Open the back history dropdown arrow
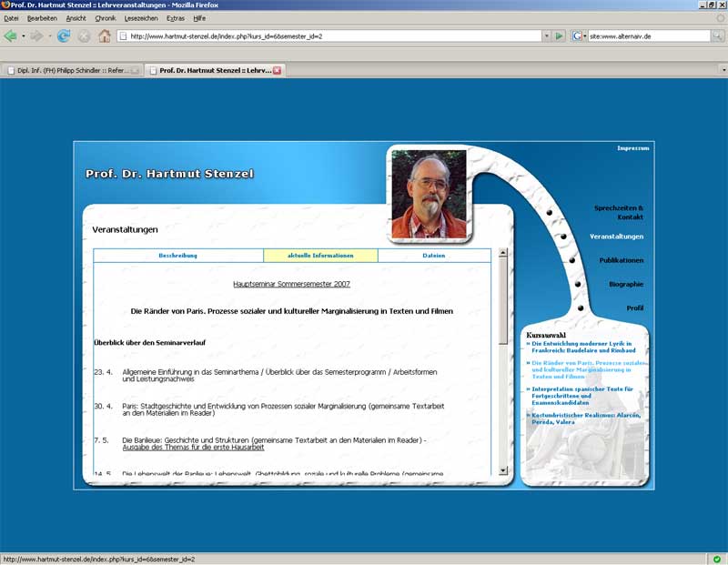This screenshot has width=728, height=565. point(24,36)
